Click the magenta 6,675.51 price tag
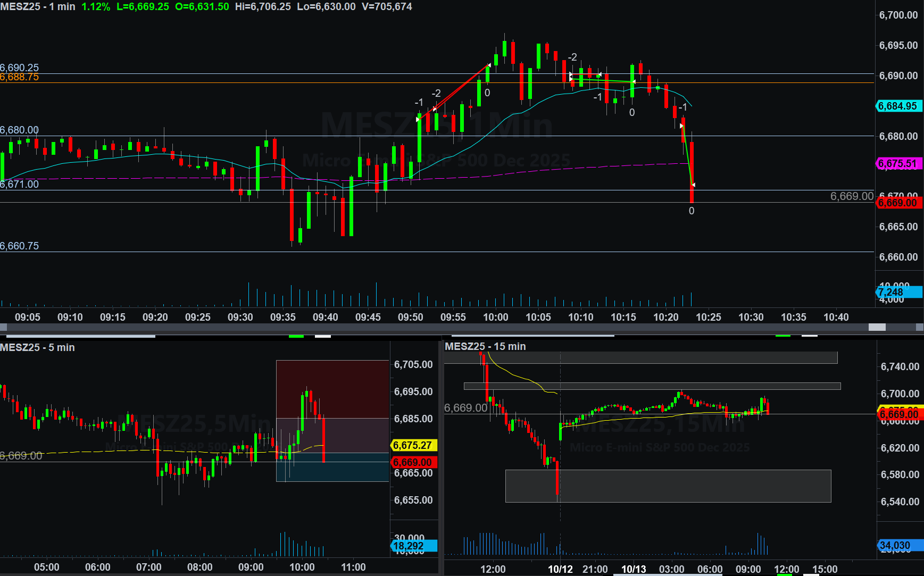Viewport: 924px width, 576px height. [x=898, y=164]
